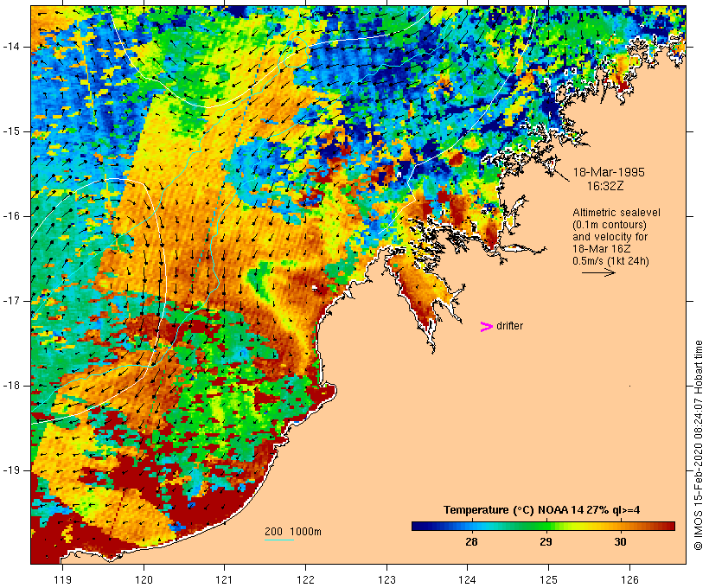
Task: Click latitude axis label '-17'
Action: pos(11,301)
